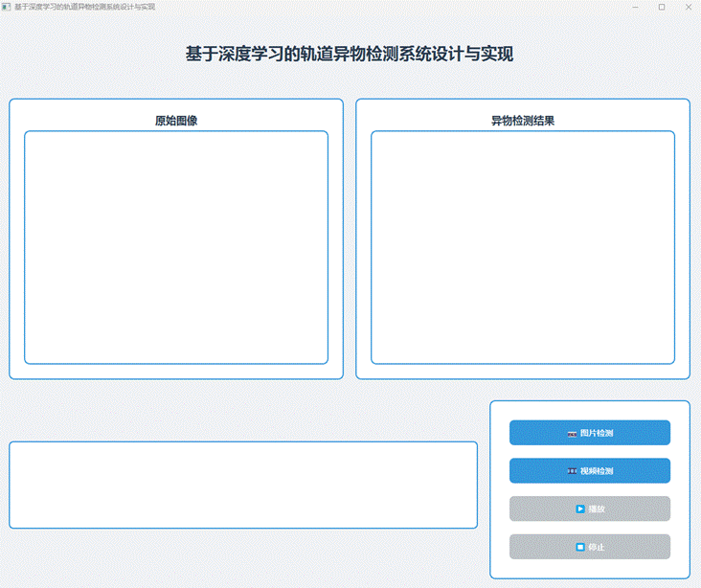Click the main title 基于深度学习的轨道异物检测系统
701x588 pixels.
pyautogui.click(x=350, y=54)
